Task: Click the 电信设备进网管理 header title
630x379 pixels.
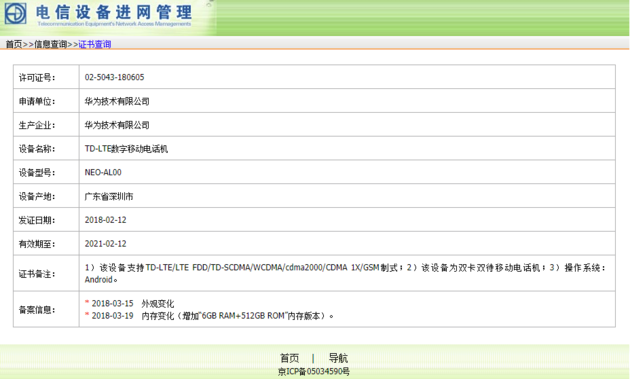Action: 114,12
